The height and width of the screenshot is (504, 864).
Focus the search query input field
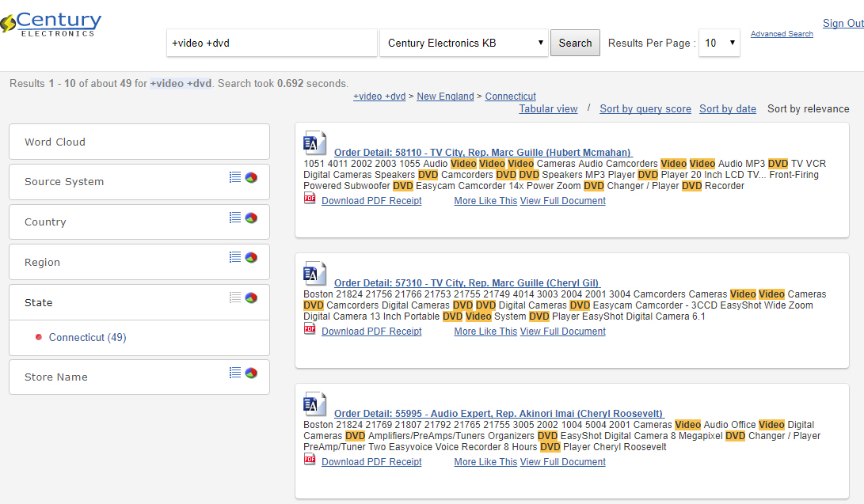coord(272,43)
